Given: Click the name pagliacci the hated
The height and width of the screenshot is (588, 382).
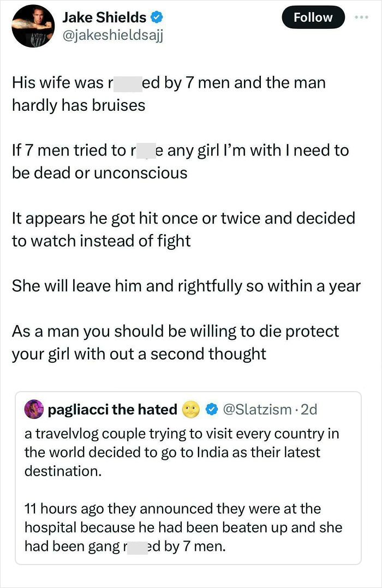Looking at the screenshot, I should click(x=114, y=409).
